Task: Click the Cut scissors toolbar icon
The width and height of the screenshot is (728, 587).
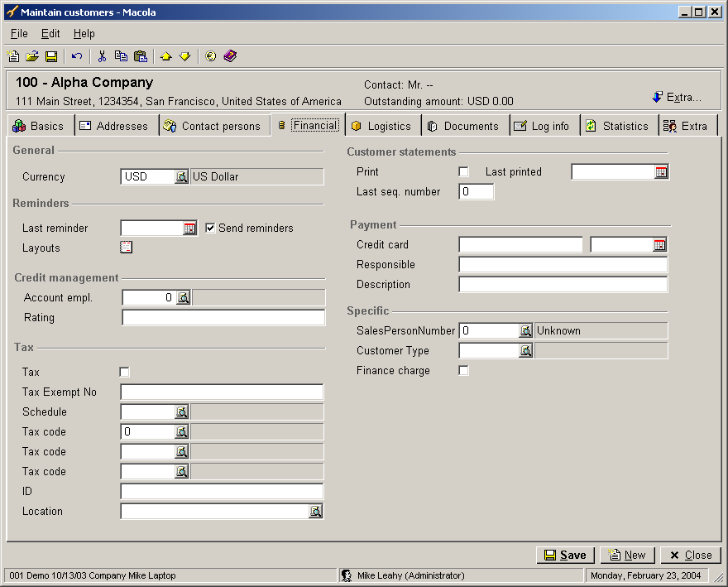Action: (x=102, y=56)
